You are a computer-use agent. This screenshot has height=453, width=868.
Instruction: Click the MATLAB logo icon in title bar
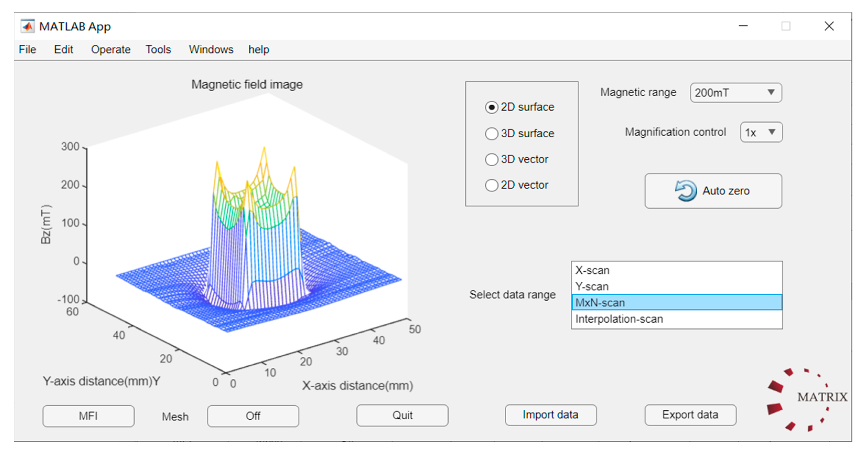28,26
